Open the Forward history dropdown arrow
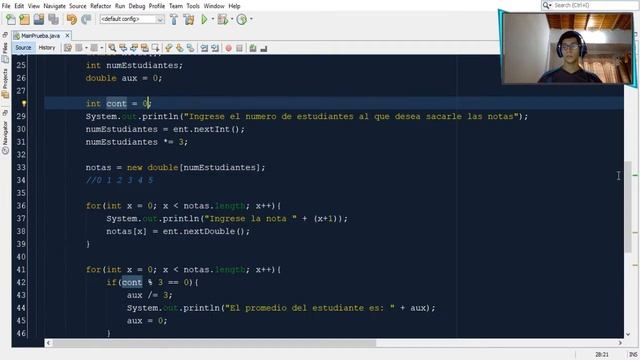The height and width of the screenshot is (360, 640). click(102, 48)
